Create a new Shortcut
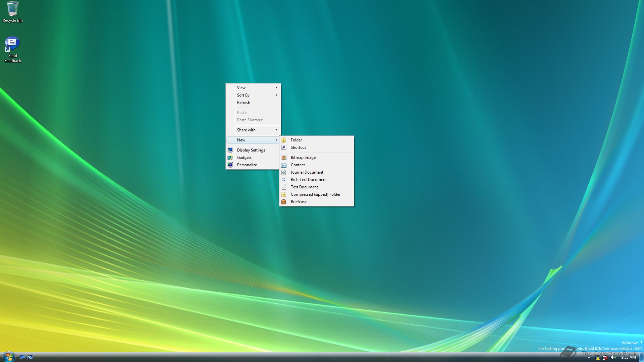The image size is (644, 362). pyautogui.click(x=317, y=147)
